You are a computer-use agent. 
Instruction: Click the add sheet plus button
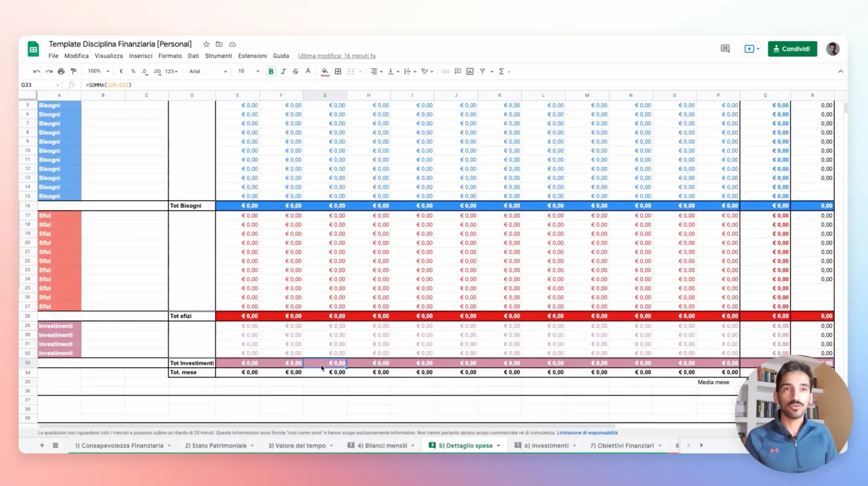tap(42, 446)
